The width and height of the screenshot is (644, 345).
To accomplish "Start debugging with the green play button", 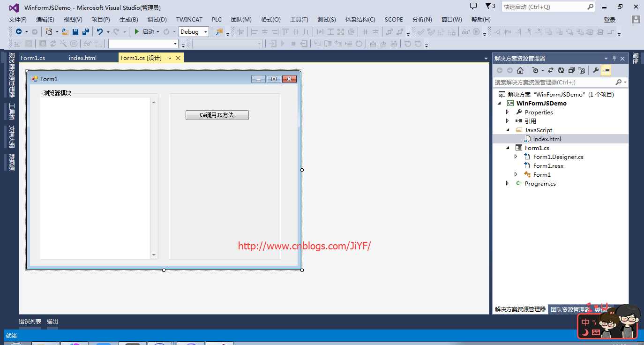I will click(137, 32).
